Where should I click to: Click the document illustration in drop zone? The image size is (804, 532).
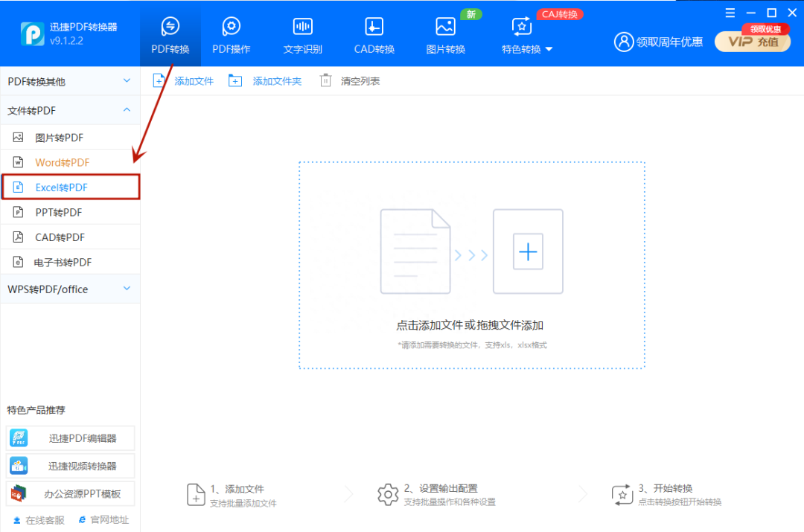tap(415, 251)
